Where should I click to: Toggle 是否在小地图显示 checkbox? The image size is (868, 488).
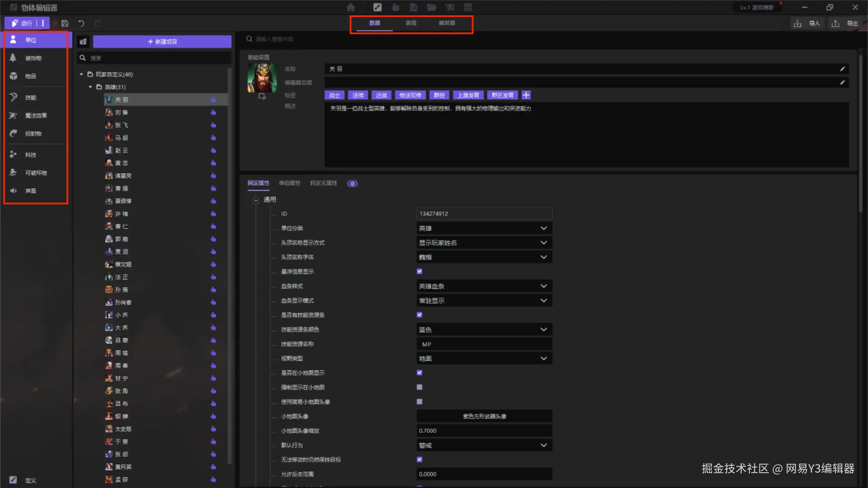click(420, 373)
